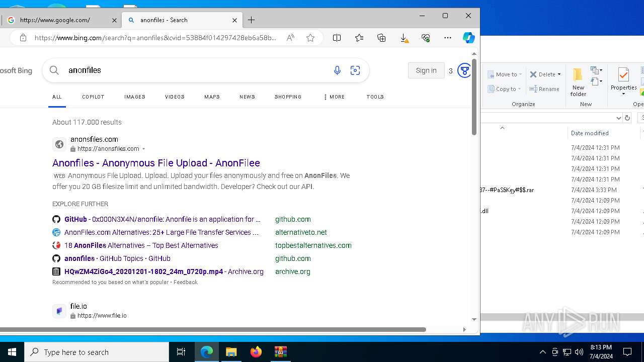Open AnonFiles.com Alternatives 25+ link
644x362 pixels.
coord(162,232)
